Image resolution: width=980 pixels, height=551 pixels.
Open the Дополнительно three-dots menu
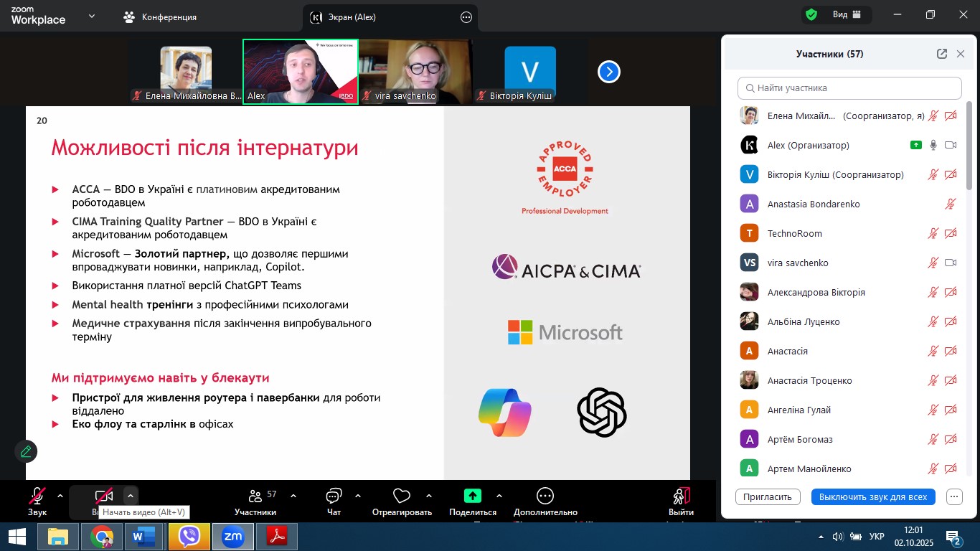(545, 496)
